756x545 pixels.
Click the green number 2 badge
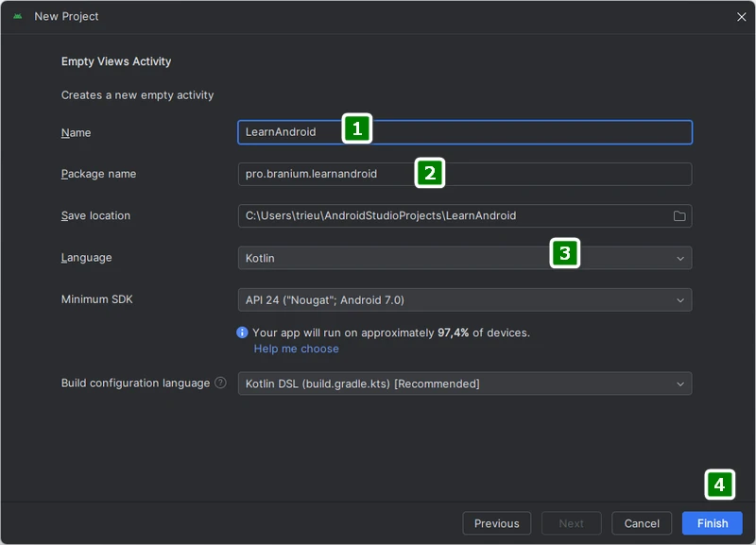coord(429,173)
